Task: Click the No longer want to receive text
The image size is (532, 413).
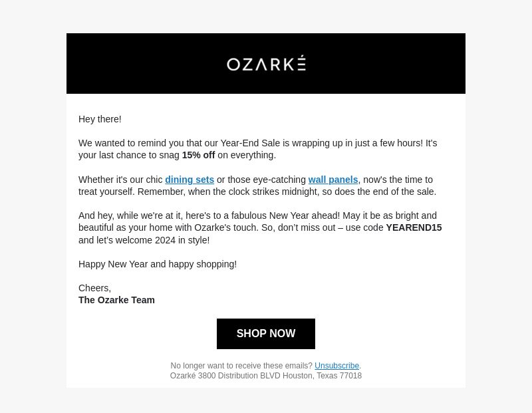Action: 241,366
